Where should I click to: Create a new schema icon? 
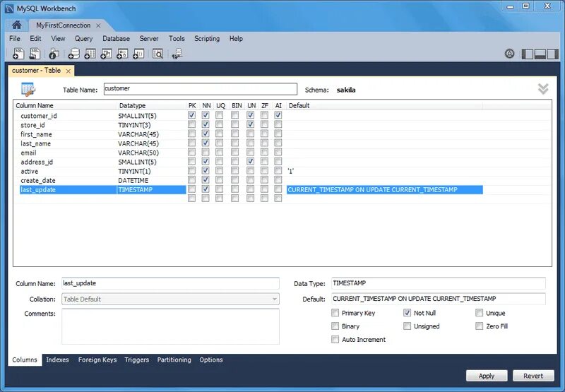pos(74,54)
